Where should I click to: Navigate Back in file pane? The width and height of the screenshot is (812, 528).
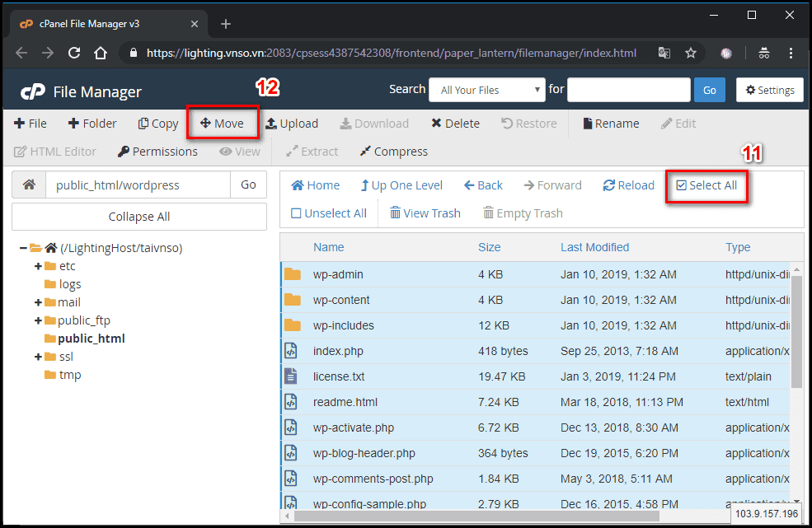coord(483,185)
